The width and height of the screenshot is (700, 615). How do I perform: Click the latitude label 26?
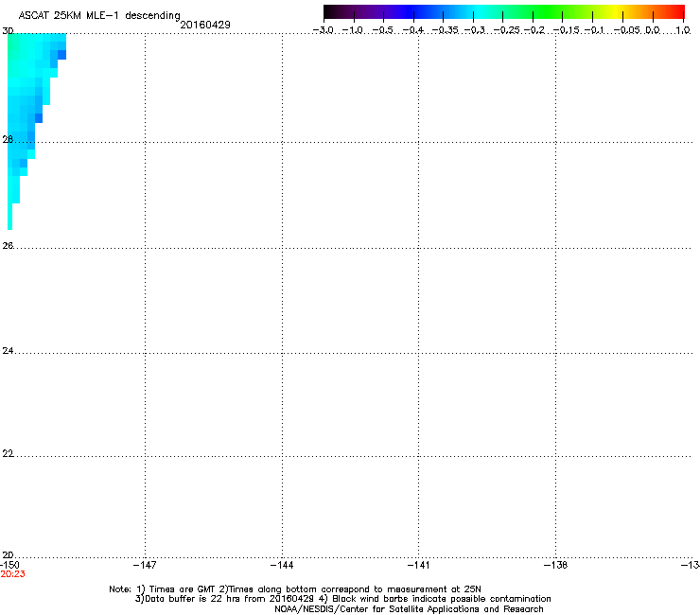[8, 246]
